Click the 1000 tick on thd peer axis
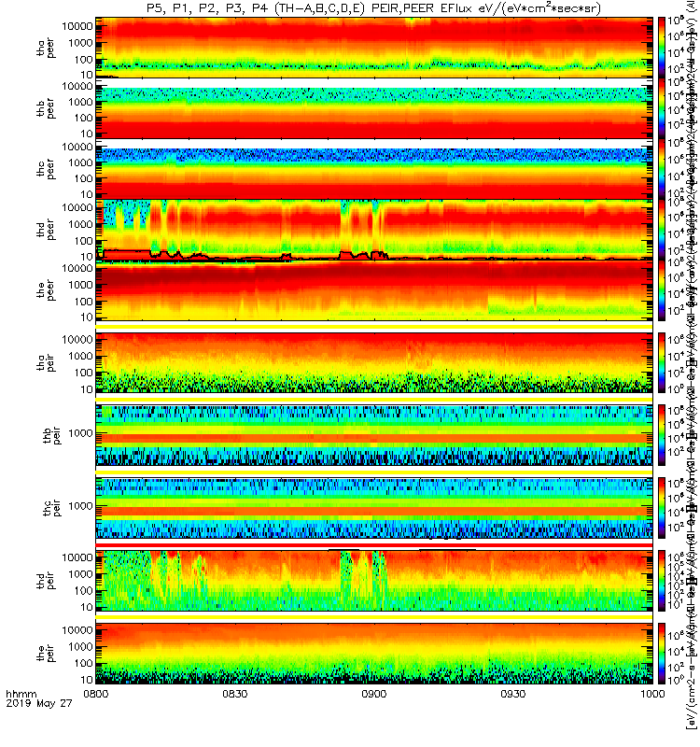Image resolution: width=700 pixels, height=747 pixels. coord(80,224)
